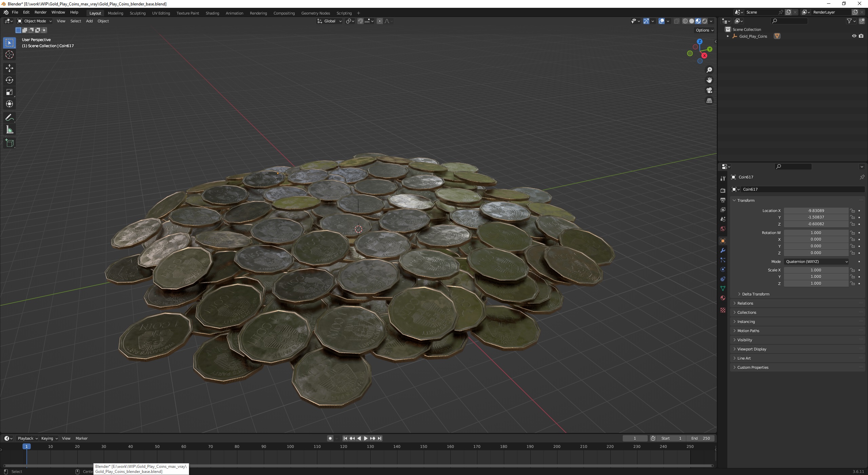This screenshot has height=475, width=868.
Task: Open the World properties tab
Action: pyautogui.click(x=723, y=229)
